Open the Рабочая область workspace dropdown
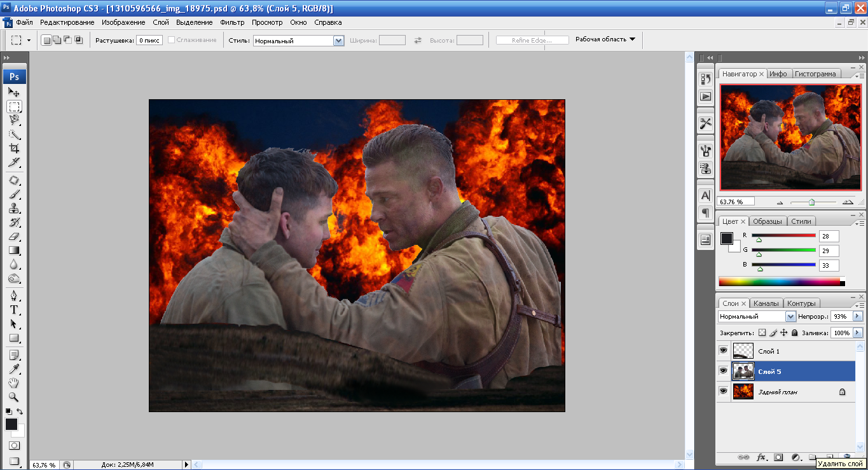 click(x=605, y=39)
